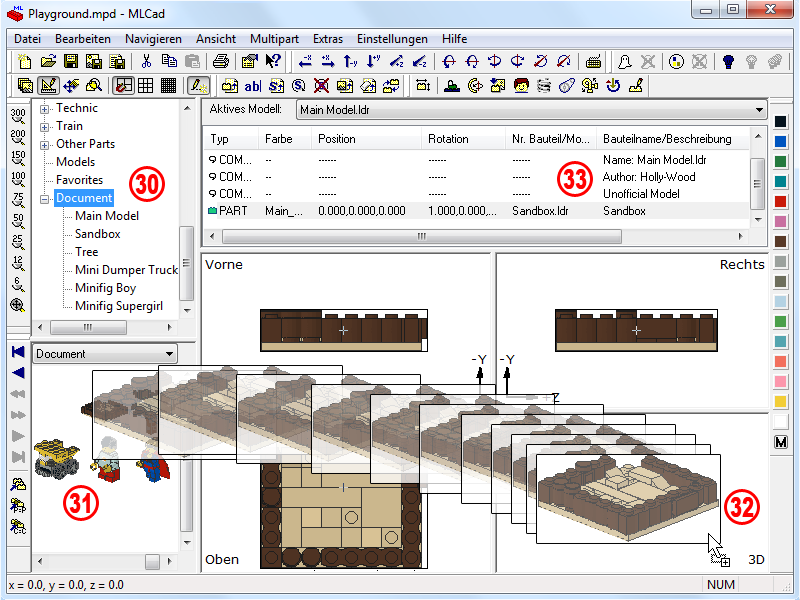Click the part list horizontal scrollbar thumb
Screen dimensions: 800x600
[x=421, y=236]
